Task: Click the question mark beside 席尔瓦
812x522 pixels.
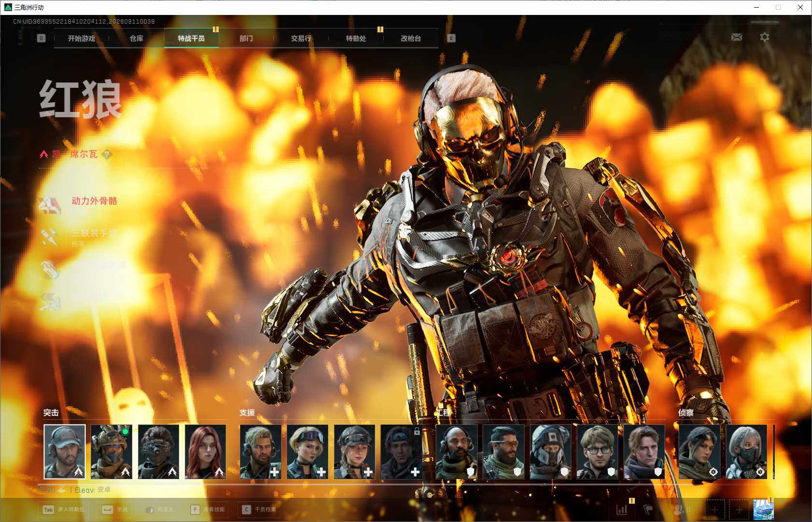Action: coord(107,154)
